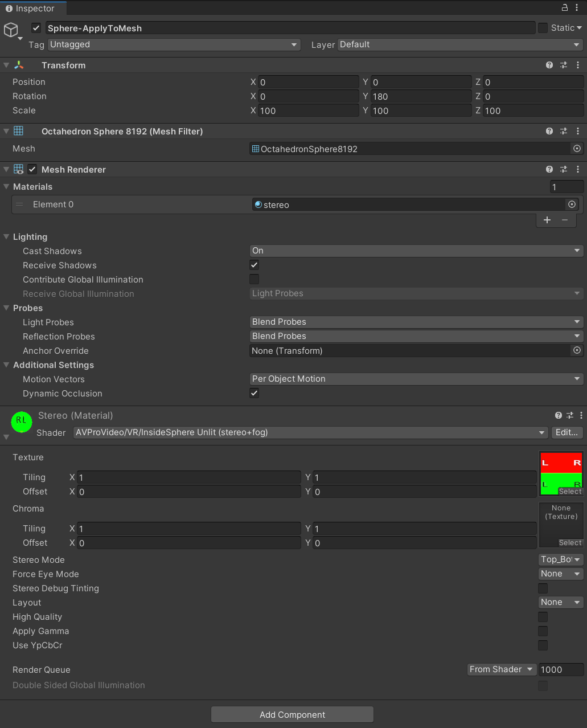Click the green material preview circle on Stereo Material
The height and width of the screenshot is (728, 587).
(x=21, y=422)
